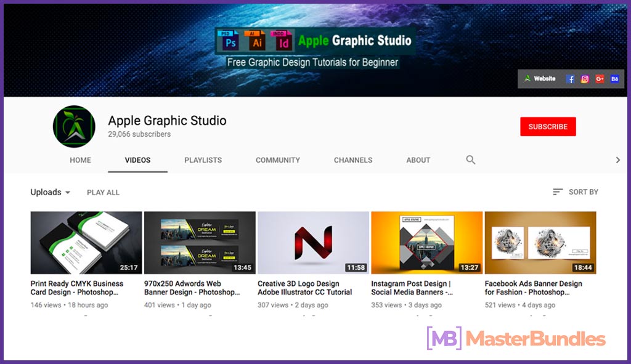Open the 970x250 Adwords Web Banner thumbnail

click(x=200, y=243)
